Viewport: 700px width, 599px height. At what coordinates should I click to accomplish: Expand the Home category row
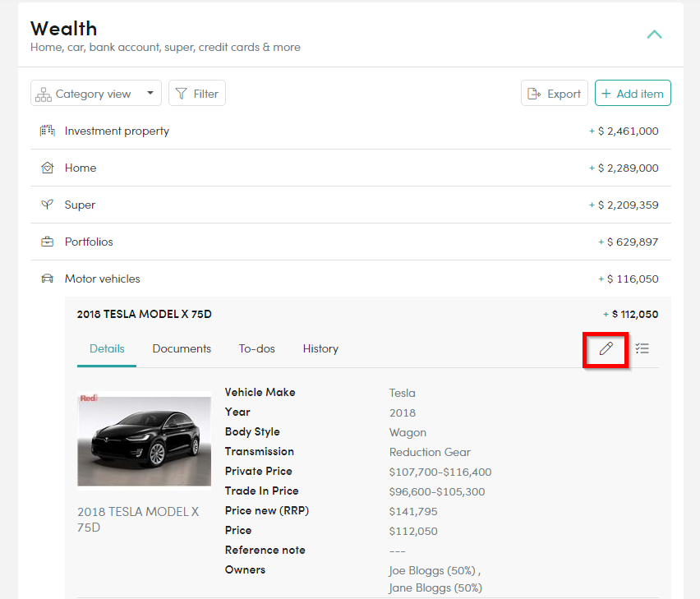pos(351,168)
